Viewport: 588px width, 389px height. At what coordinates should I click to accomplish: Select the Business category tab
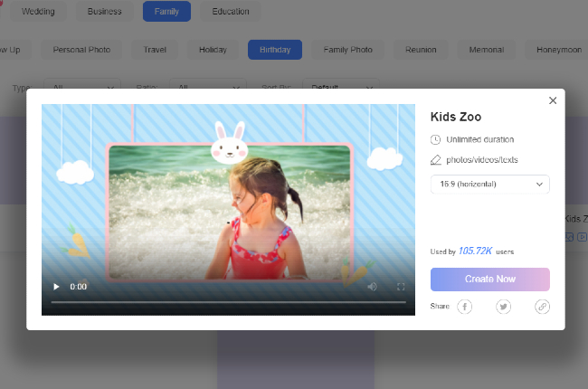[x=105, y=11]
